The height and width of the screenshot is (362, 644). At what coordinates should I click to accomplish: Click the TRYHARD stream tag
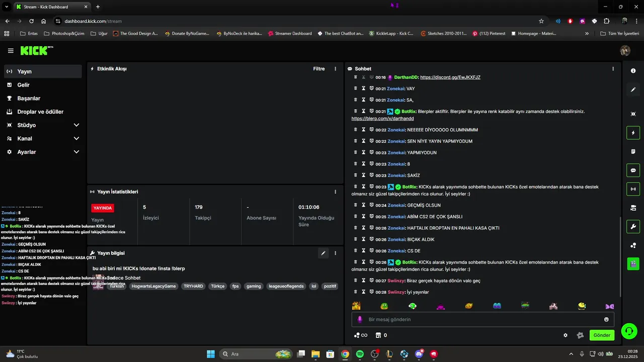pyautogui.click(x=193, y=286)
